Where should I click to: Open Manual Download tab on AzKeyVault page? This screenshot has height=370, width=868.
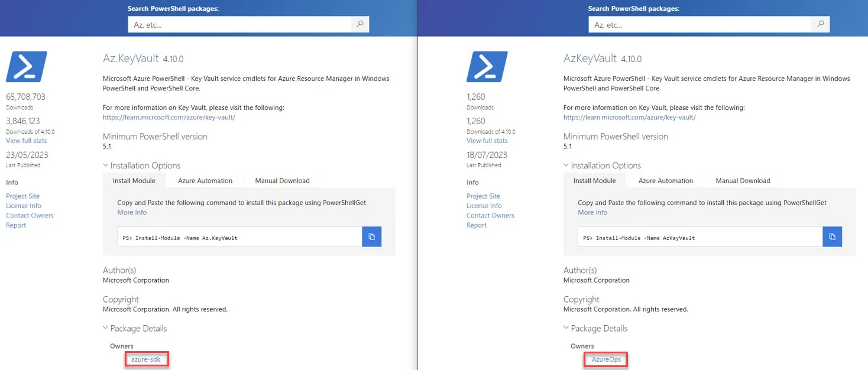pos(743,181)
